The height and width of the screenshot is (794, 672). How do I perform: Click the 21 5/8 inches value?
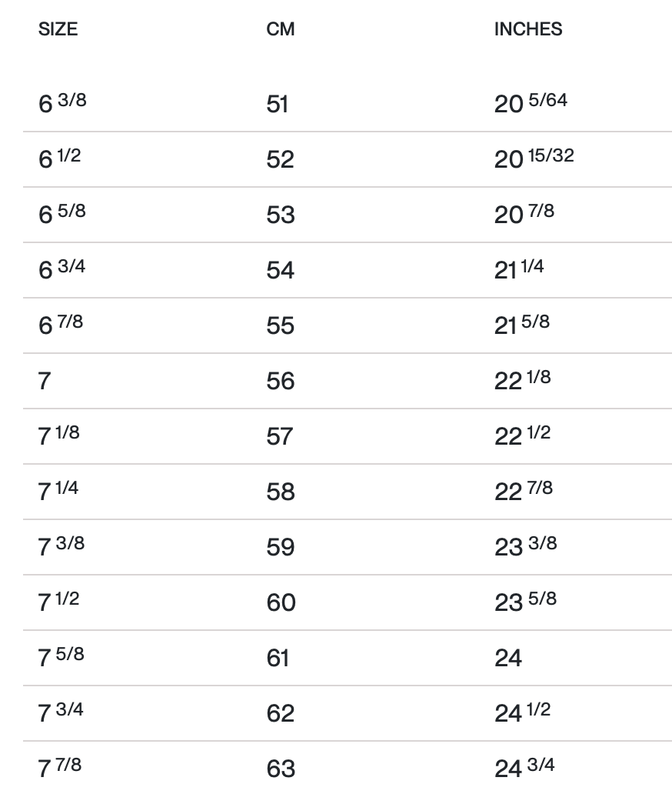click(522, 325)
